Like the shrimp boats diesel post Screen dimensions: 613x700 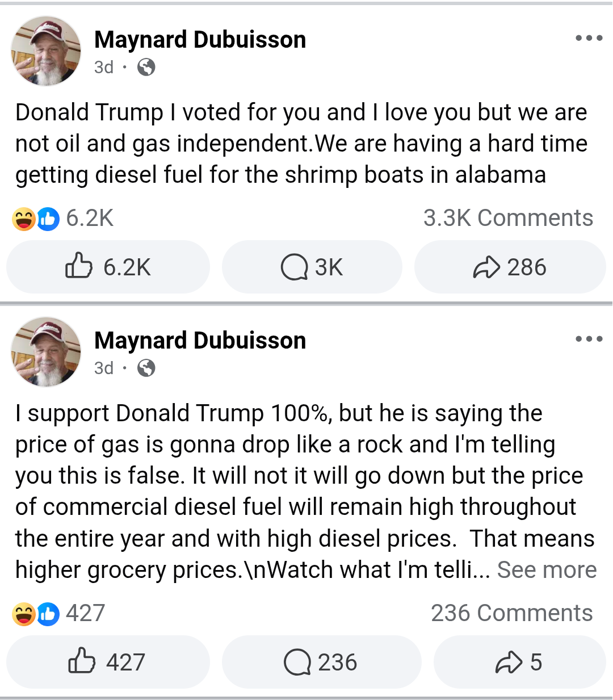tap(108, 267)
